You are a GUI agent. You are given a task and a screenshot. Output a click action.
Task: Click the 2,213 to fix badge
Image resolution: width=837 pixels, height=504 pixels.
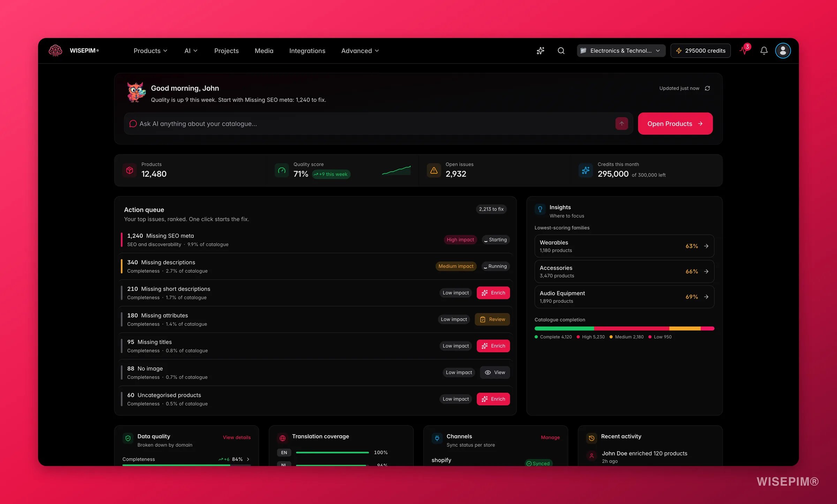[491, 209]
